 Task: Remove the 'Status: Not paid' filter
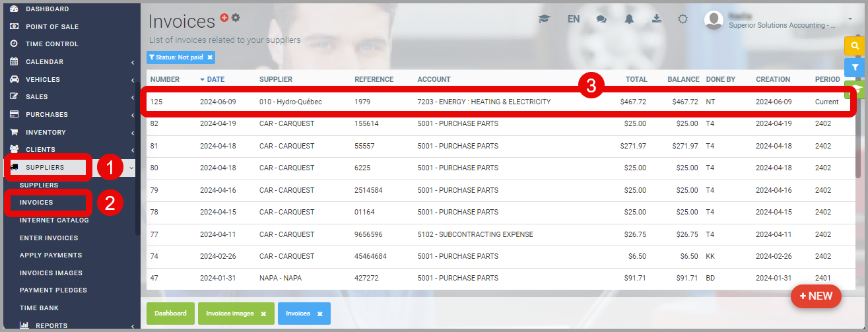[210, 57]
